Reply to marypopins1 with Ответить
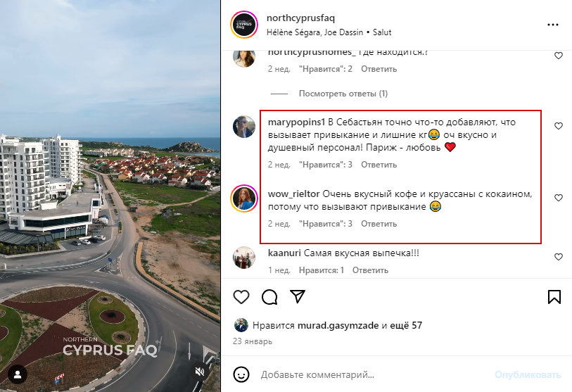 [x=379, y=165]
